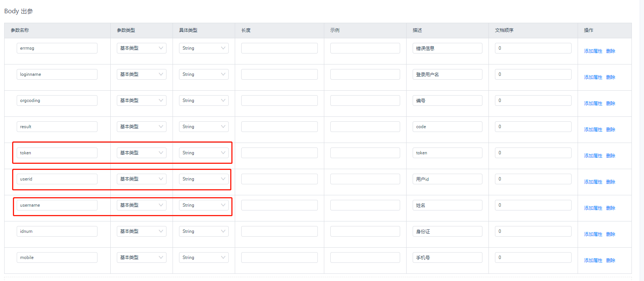This screenshot has height=281, width=644.
Task: Open 参数类型 dropdown in loginname row
Action: [x=141, y=74]
